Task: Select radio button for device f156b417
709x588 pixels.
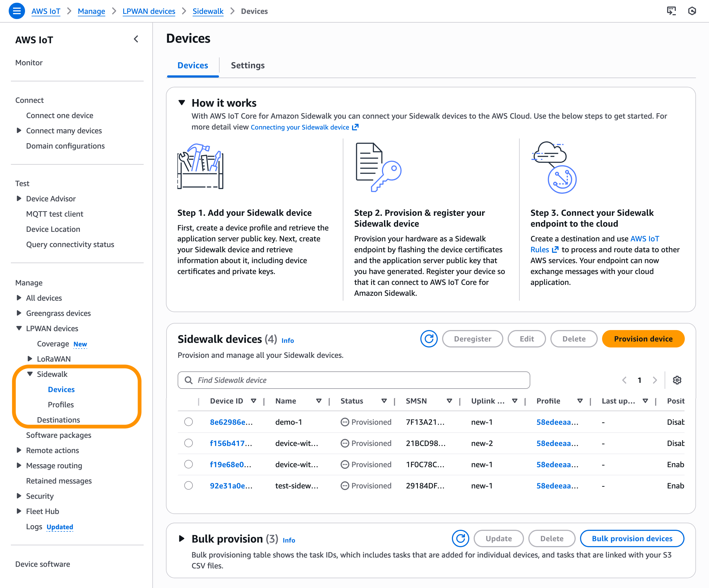Action: pyautogui.click(x=188, y=443)
